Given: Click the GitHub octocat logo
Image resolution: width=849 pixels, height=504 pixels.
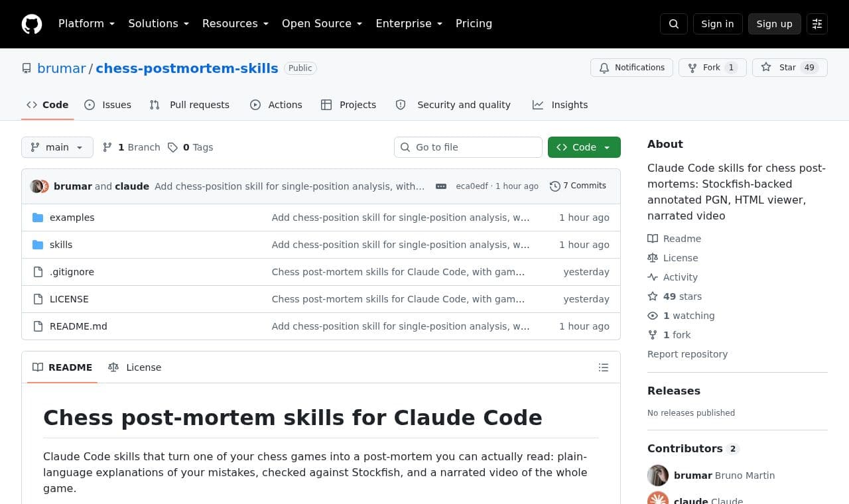Looking at the screenshot, I should point(32,24).
